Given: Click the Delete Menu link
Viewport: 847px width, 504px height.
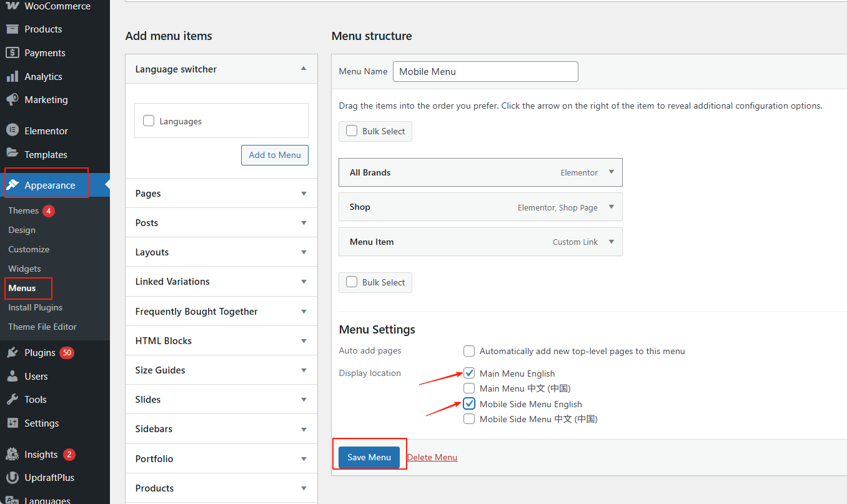Looking at the screenshot, I should coord(432,457).
